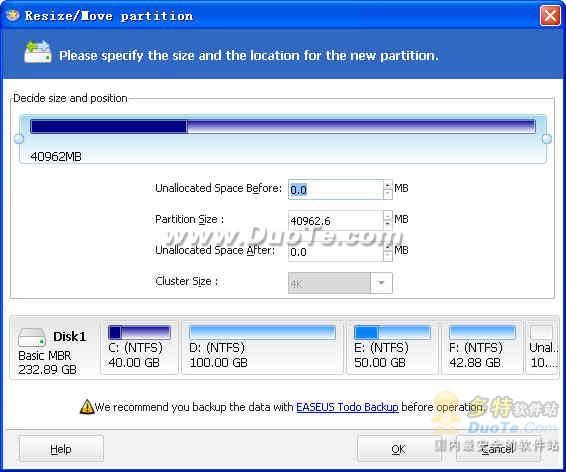Click the Basic MBR disk label

click(x=45, y=355)
